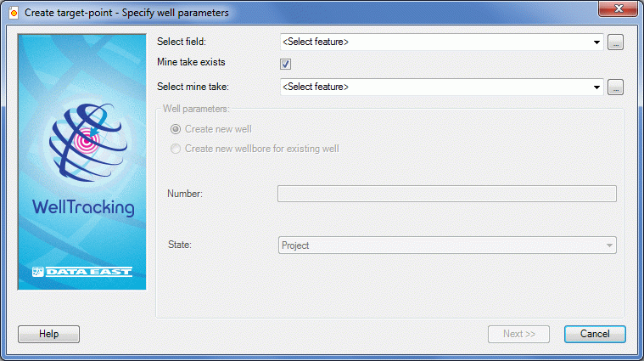Click the Data East logo
Screen dimensions: 644x361
(82, 271)
